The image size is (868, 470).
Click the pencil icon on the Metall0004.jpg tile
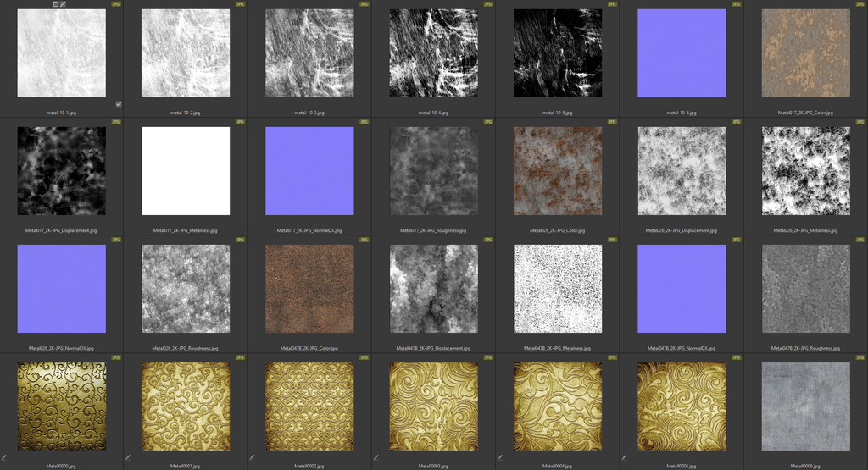tap(499, 457)
